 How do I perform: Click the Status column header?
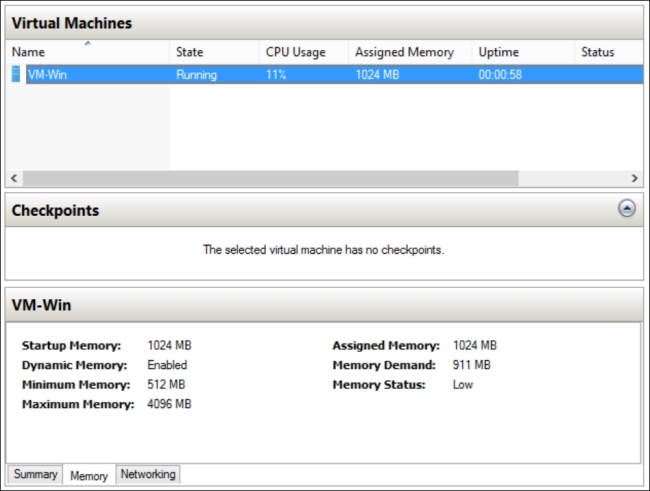(598, 52)
